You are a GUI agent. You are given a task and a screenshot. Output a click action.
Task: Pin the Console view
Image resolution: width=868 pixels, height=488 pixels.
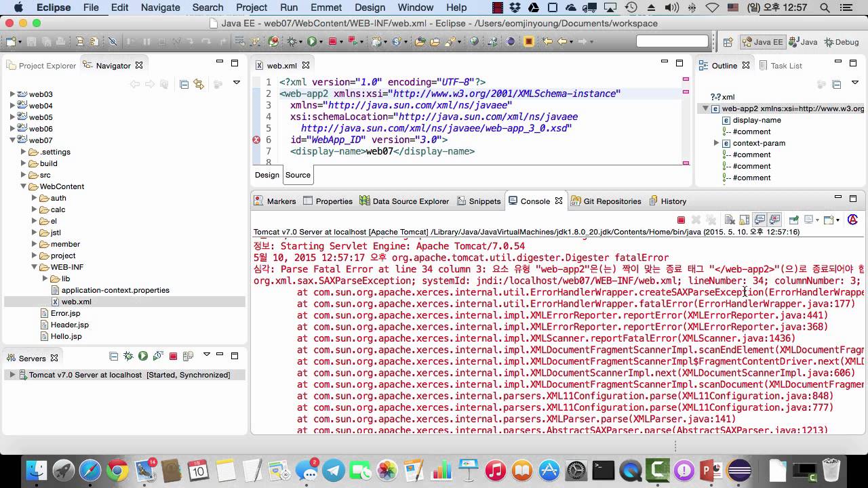click(x=793, y=220)
